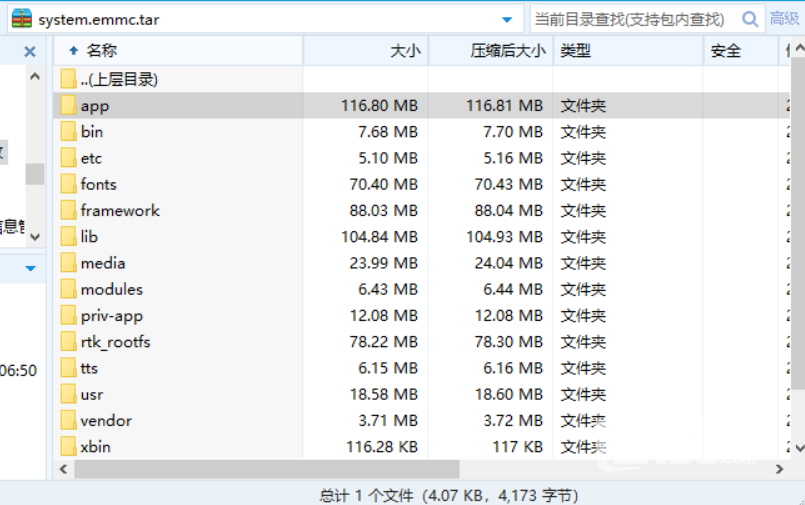Viewport: 805px width, 505px height.
Task: Open the path dropdown arrow for system.emmc.tar
Action: (x=507, y=20)
